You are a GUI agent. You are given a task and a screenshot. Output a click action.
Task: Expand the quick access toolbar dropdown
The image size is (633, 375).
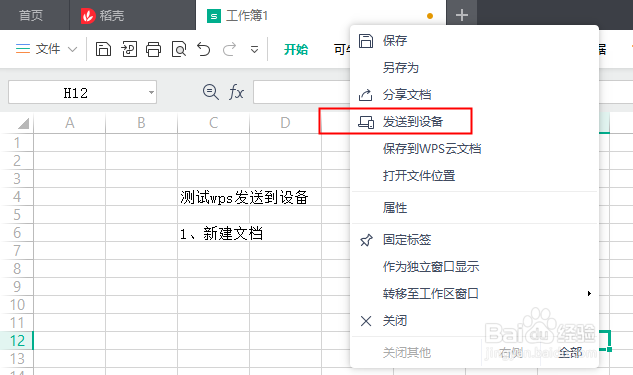(x=254, y=50)
